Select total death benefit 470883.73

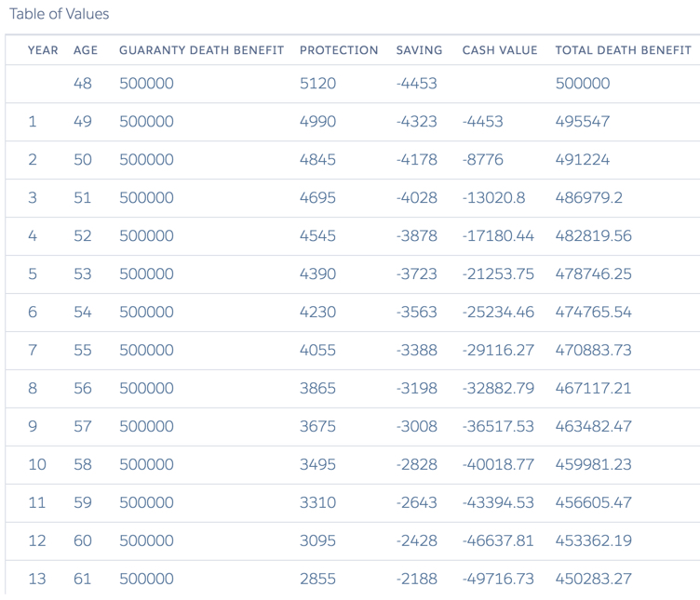point(593,350)
